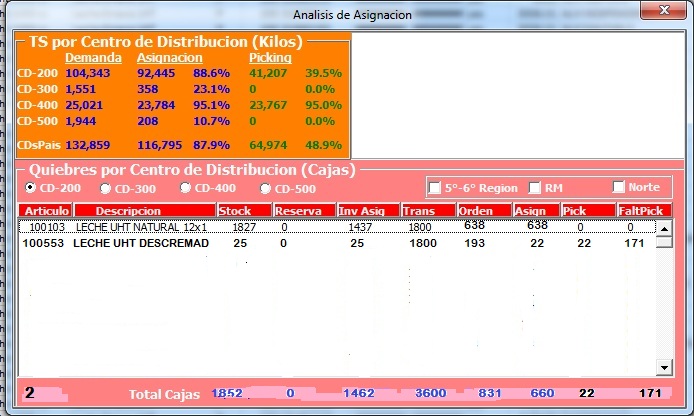Enable the 5°-6° Region checkbox
Screen dimensions: 694x416
pyautogui.click(x=435, y=188)
